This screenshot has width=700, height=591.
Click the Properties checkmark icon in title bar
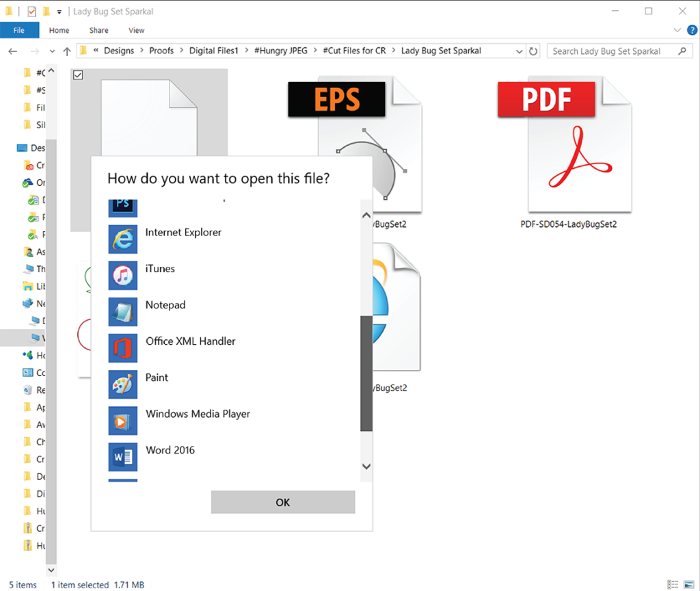31,12
